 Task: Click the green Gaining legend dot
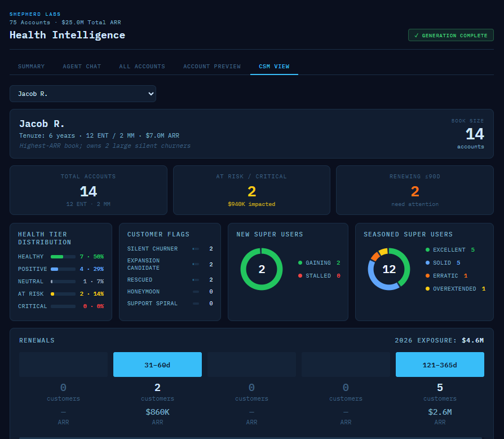[x=300, y=263]
